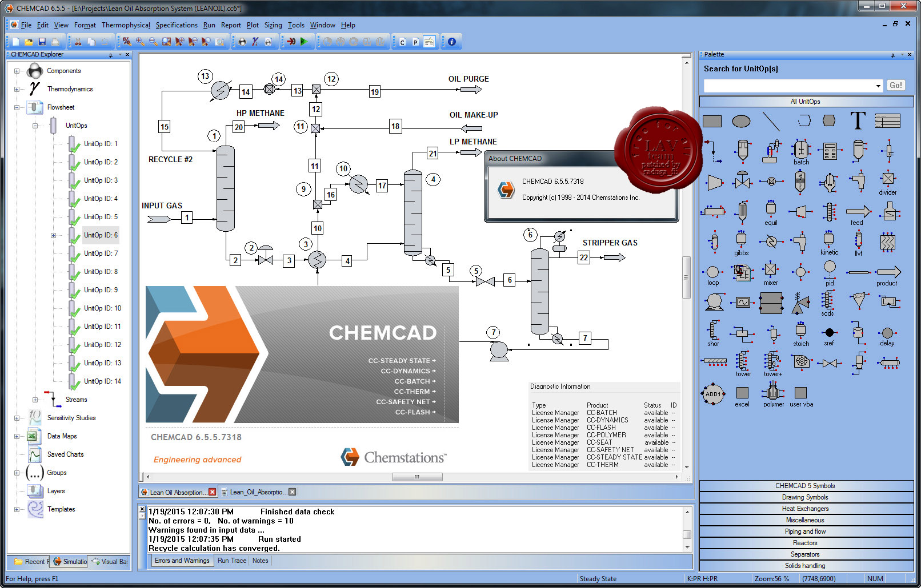Image resolution: width=921 pixels, height=588 pixels.
Task: Click the Open folder toolbar icon
Action: [x=29, y=42]
